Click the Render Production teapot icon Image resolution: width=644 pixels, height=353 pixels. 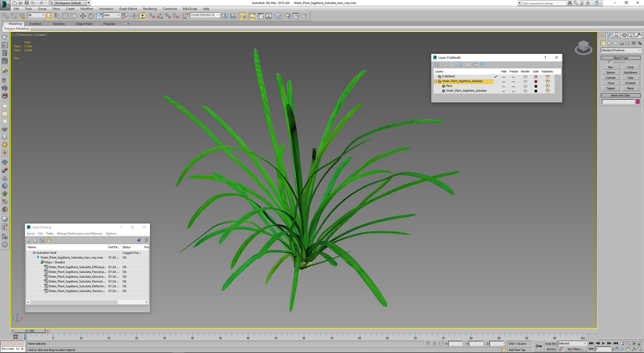[304, 16]
